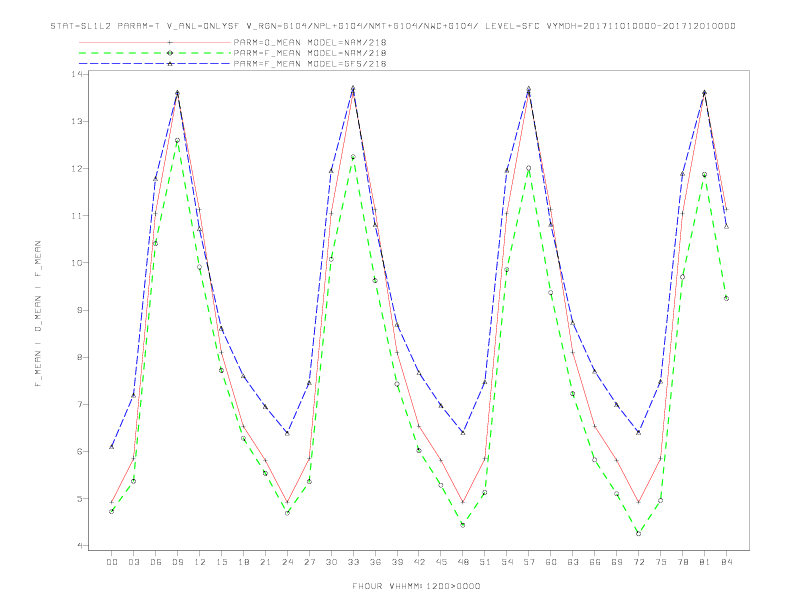Select legend entry PARM=F_MEAN MODEL=NAM/218
The width and height of the screenshot is (792, 612).
310,53
